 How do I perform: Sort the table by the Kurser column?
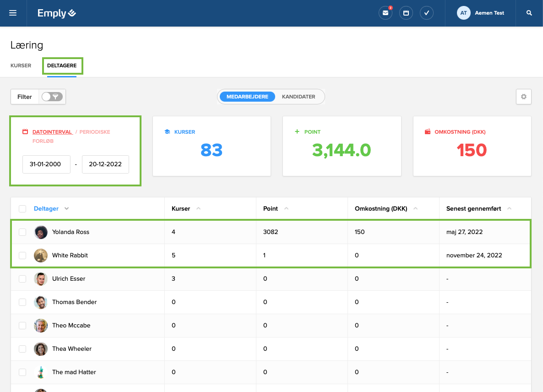click(198, 209)
